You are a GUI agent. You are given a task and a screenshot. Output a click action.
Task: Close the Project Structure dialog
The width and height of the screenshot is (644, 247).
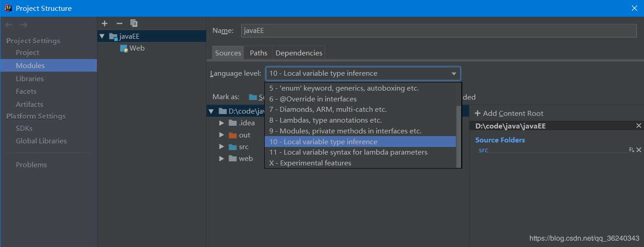point(634,8)
